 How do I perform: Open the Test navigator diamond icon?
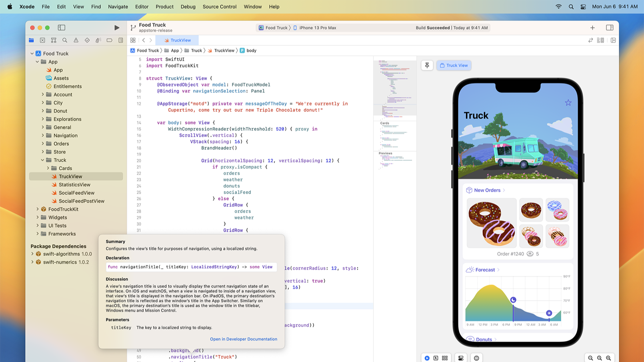tap(87, 40)
